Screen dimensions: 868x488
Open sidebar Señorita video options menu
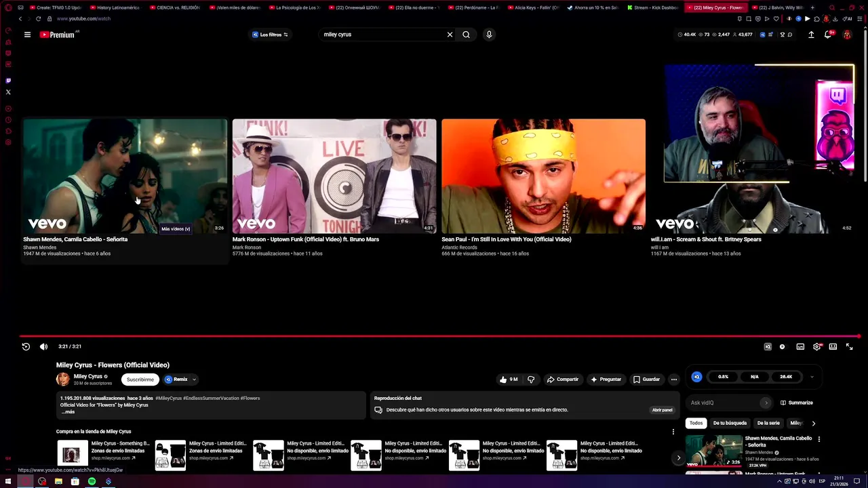818,439
